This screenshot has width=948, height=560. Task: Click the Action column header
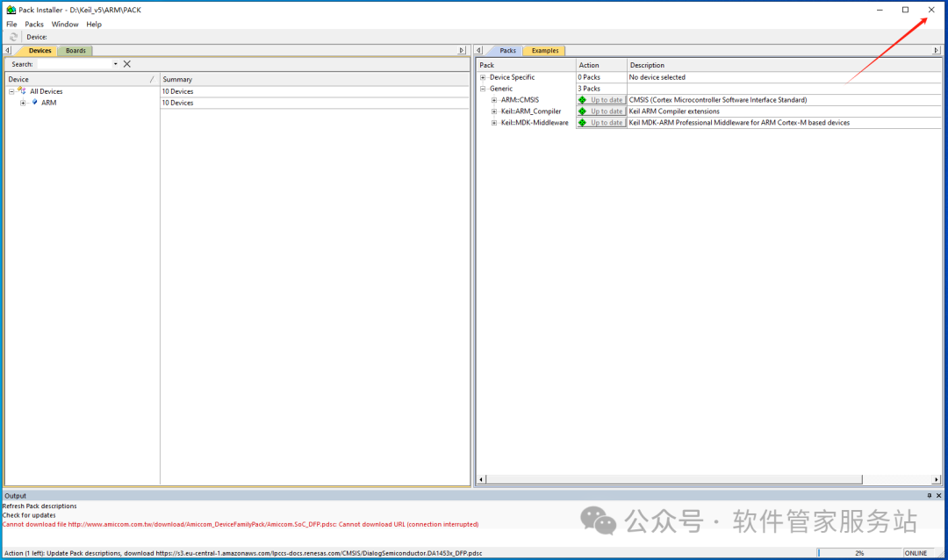(x=601, y=65)
